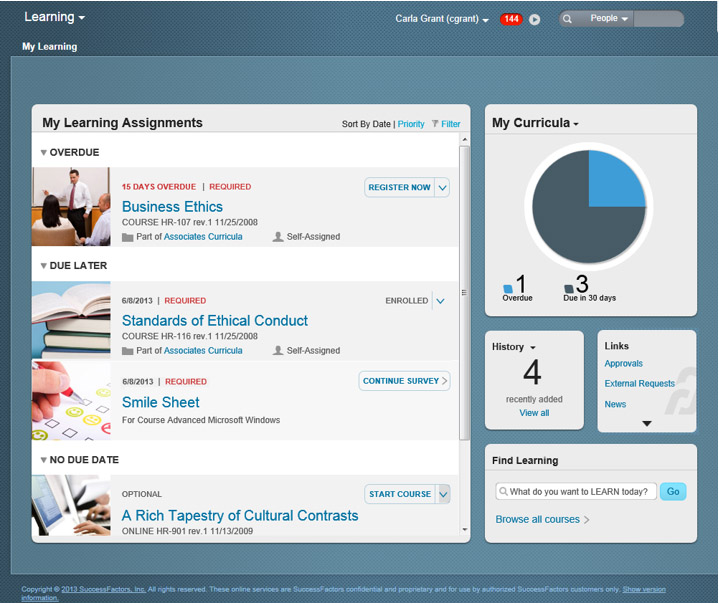Click the magnifier icon in People search
The width and height of the screenshot is (719, 604).
[567, 19]
